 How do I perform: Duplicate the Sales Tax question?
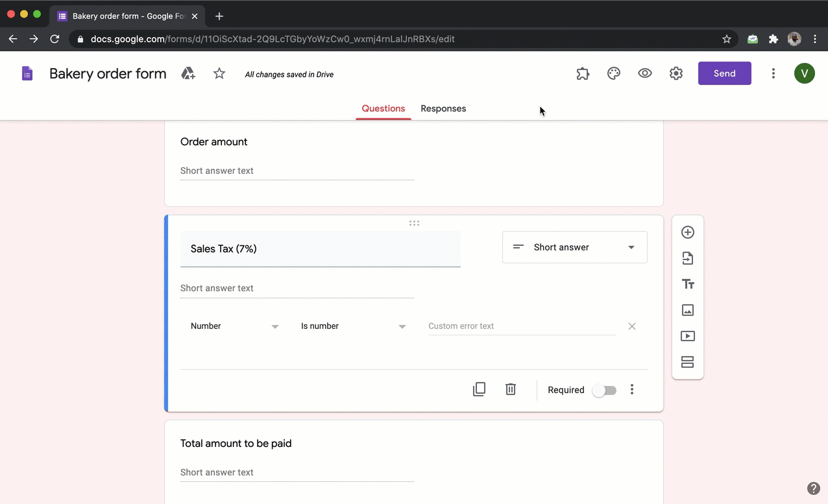pos(479,389)
